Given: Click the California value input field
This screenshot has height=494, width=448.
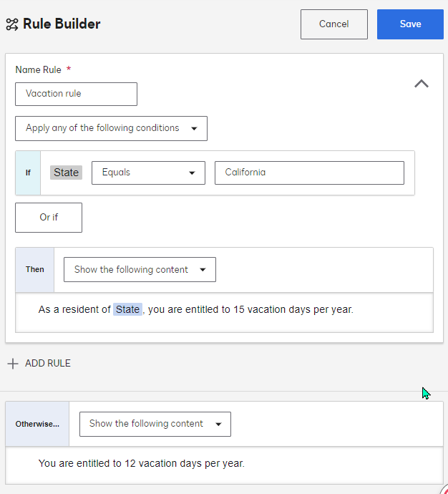Looking at the screenshot, I should pyautogui.click(x=309, y=173).
